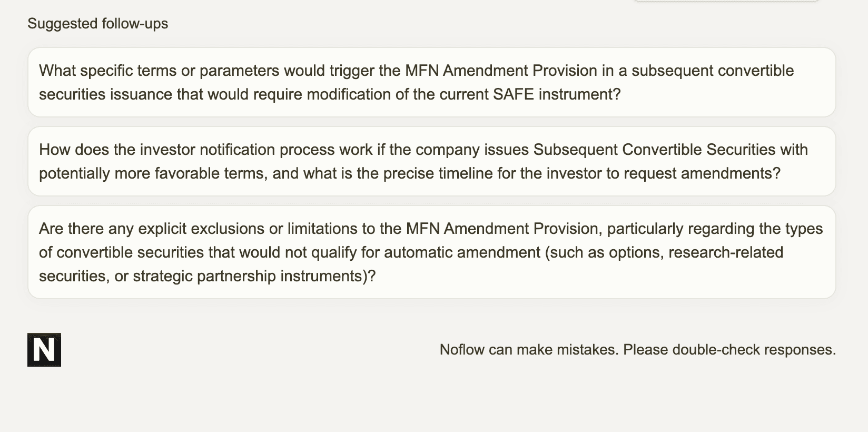Open the third suggested follow-up question
This screenshot has height=432, width=868.
pos(432,252)
